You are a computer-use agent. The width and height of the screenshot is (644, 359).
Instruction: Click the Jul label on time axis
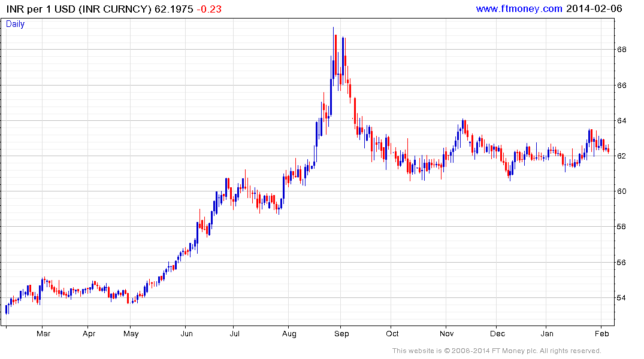coord(234,333)
